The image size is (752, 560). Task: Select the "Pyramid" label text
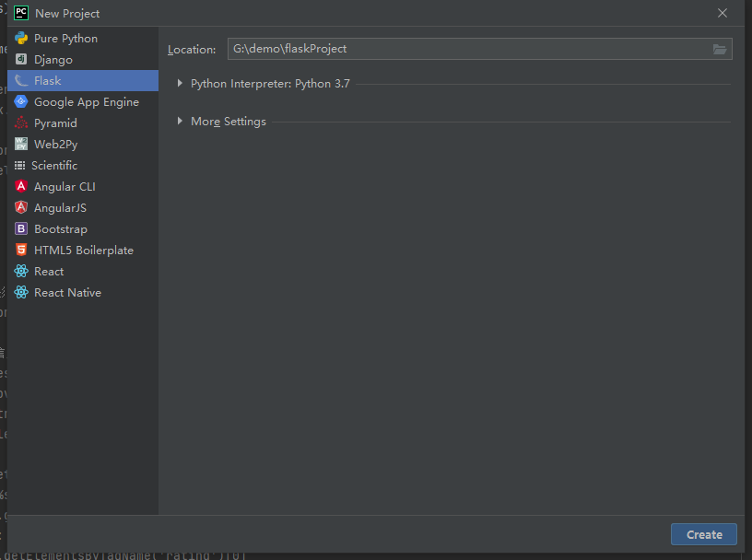(x=55, y=123)
